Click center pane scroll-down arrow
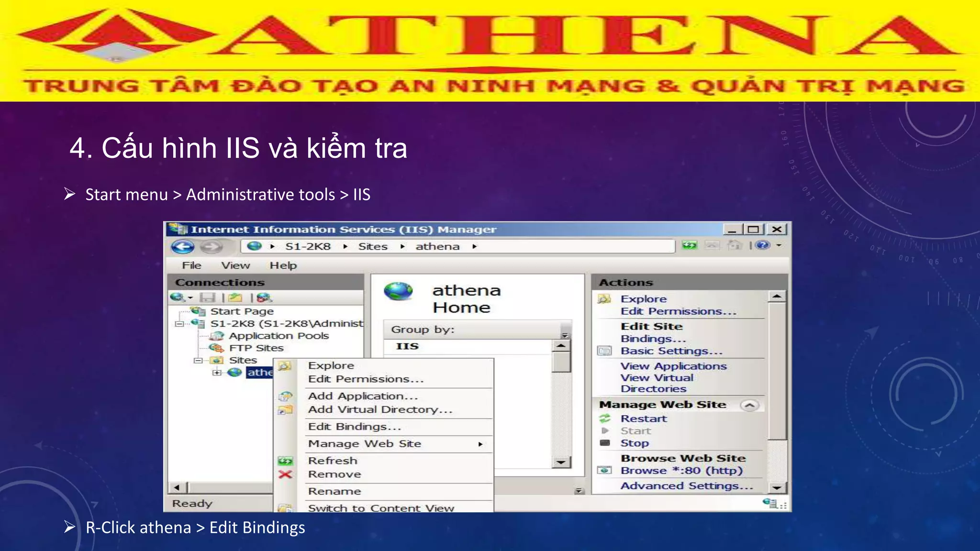 point(561,463)
